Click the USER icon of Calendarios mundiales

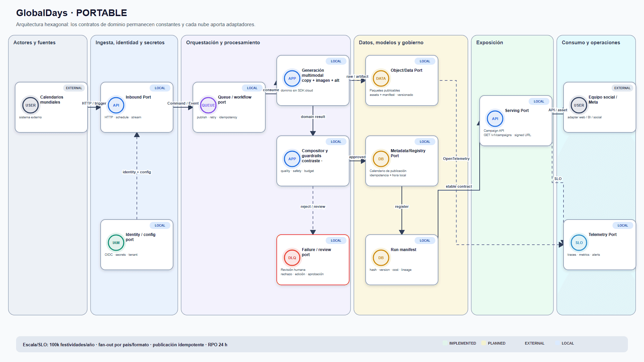coord(31,105)
